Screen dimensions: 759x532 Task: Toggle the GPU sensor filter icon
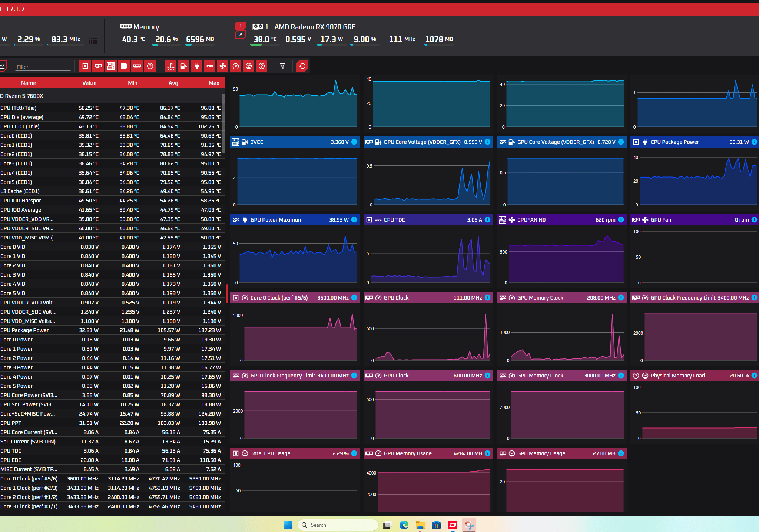(x=98, y=66)
